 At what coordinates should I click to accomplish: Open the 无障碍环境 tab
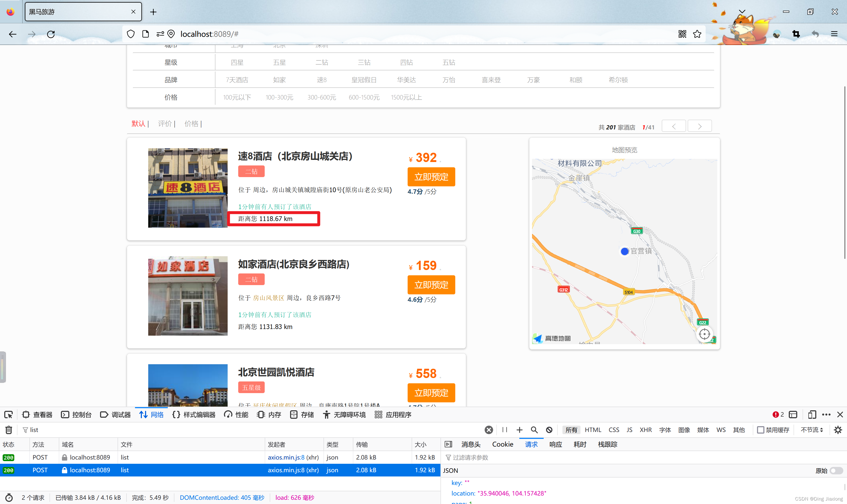(x=344, y=415)
